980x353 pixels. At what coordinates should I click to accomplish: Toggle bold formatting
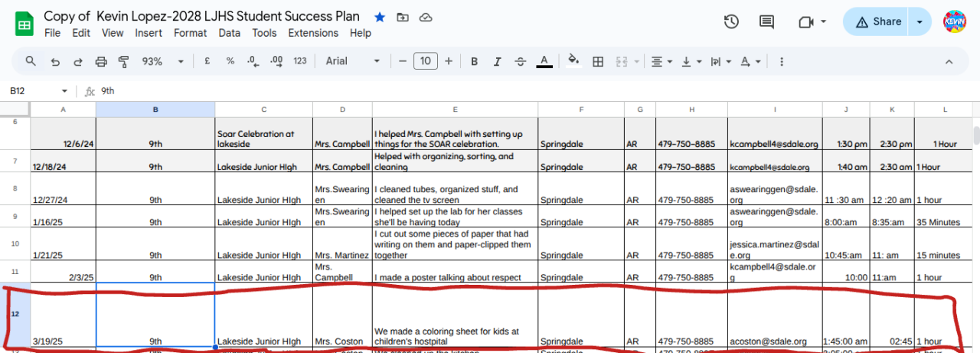475,61
